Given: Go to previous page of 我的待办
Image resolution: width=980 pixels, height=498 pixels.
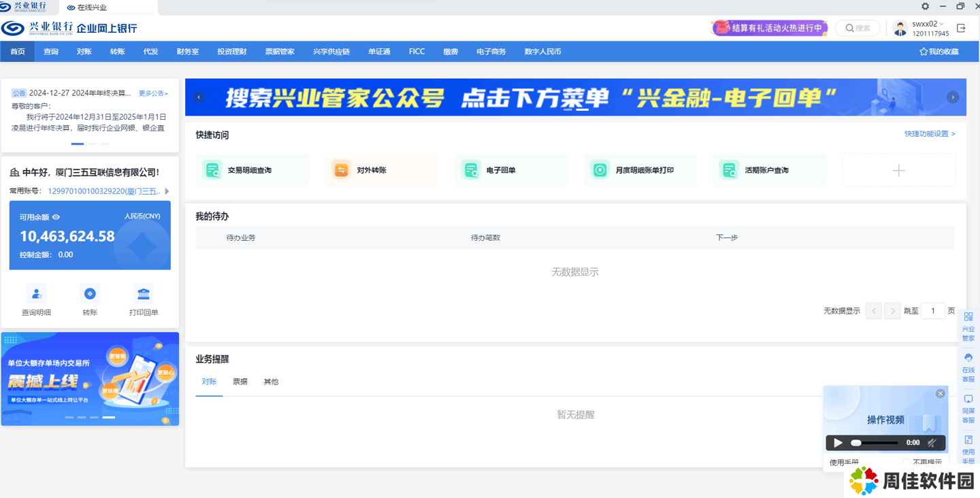Looking at the screenshot, I should (x=874, y=311).
